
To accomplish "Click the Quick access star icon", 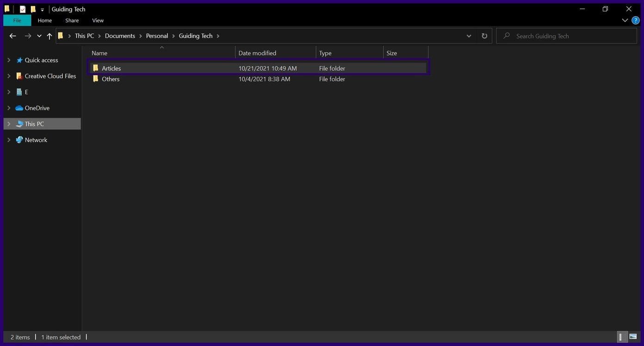I will pos(19,60).
